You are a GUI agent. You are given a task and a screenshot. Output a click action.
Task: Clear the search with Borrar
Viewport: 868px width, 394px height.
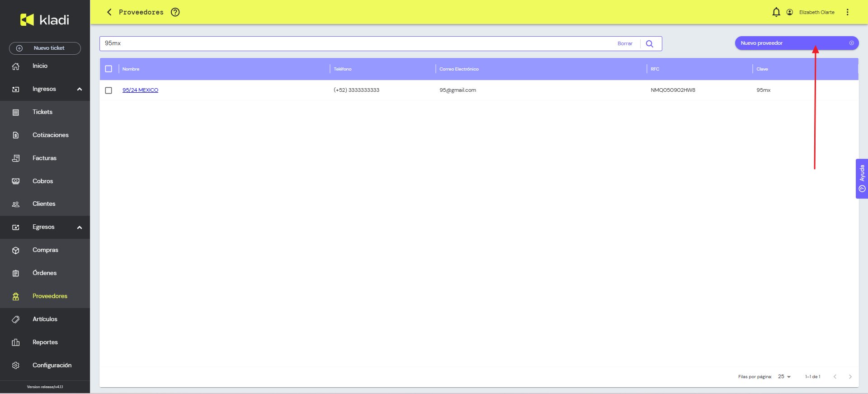625,44
